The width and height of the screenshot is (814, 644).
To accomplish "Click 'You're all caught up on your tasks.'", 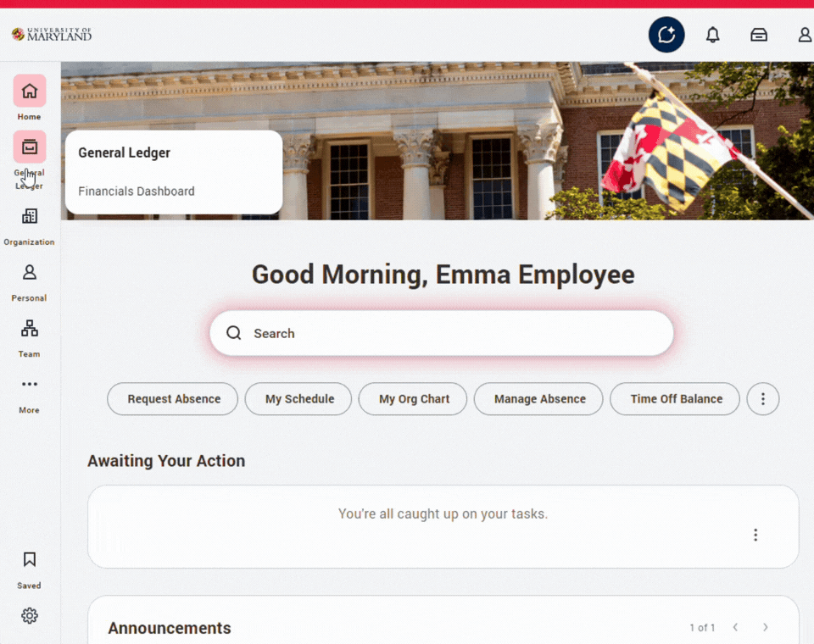I will (x=443, y=514).
